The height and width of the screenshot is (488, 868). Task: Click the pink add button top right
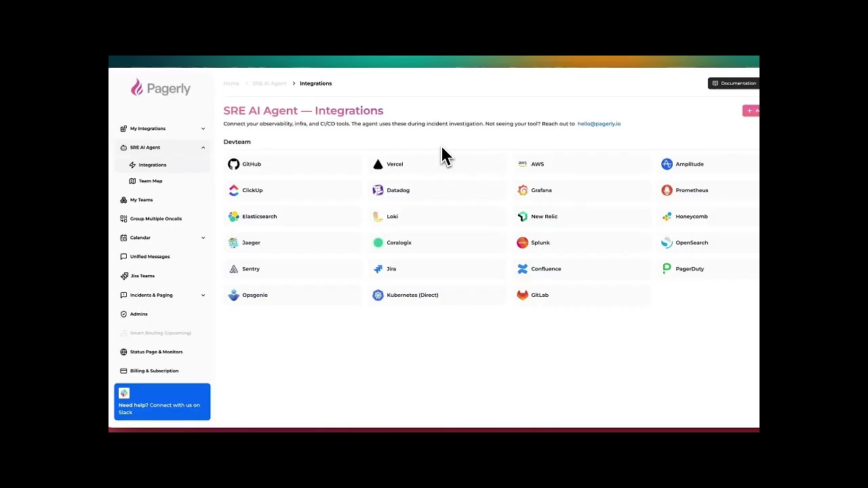click(751, 110)
